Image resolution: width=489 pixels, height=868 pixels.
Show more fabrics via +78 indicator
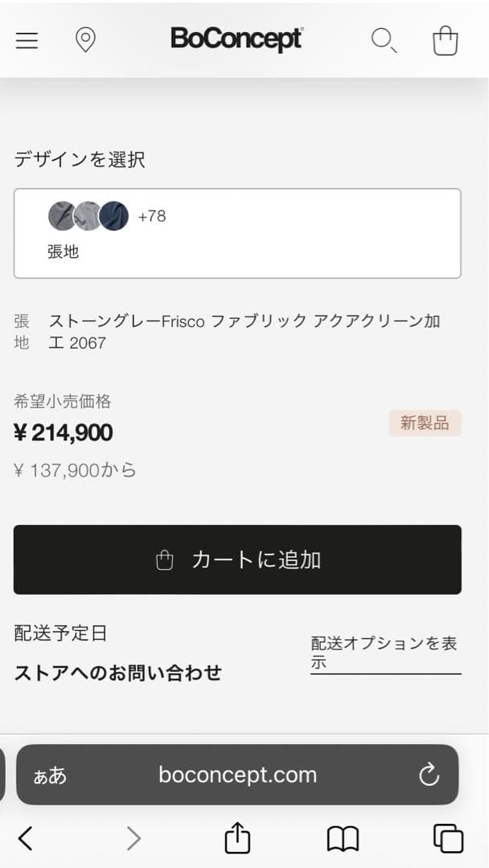[x=153, y=215]
